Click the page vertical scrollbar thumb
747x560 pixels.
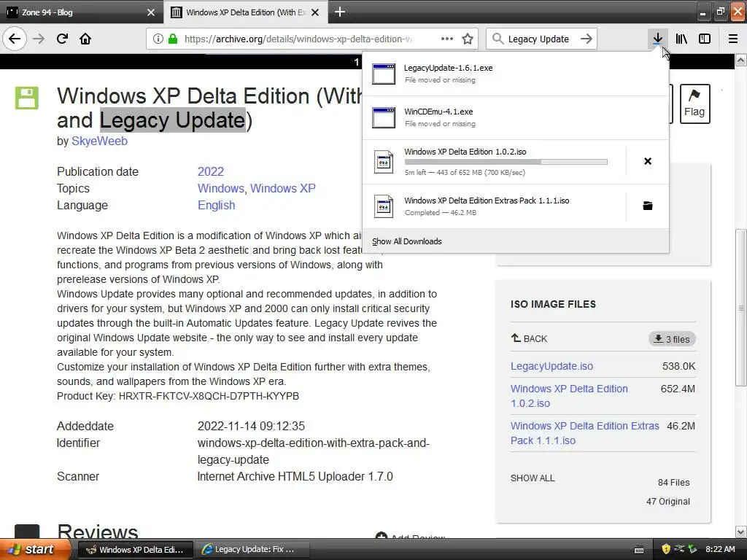(741, 308)
